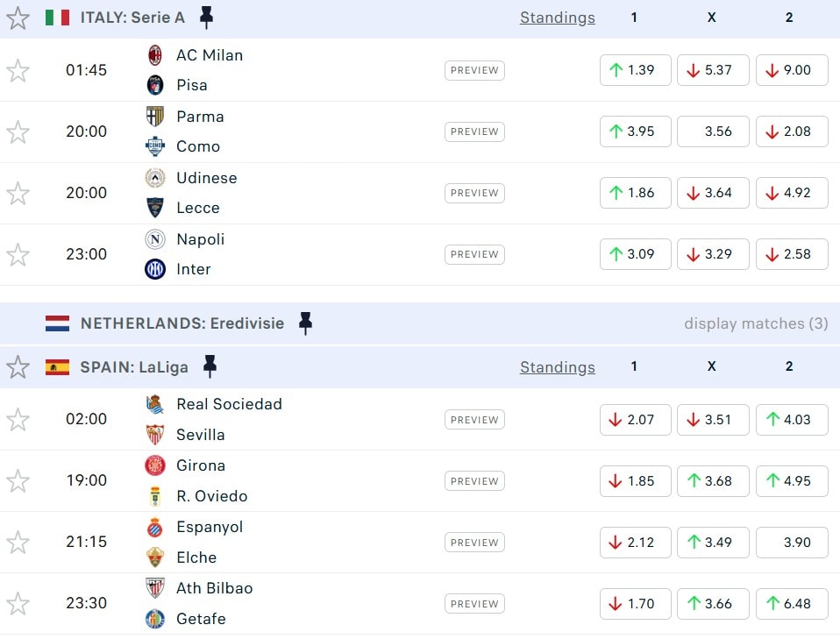
Task: Click the AC Milan team logo
Action: pyautogui.click(x=155, y=55)
